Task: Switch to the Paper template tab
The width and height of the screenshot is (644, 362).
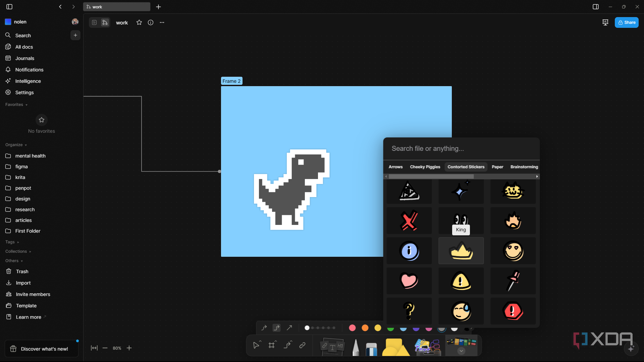Action: click(x=497, y=167)
